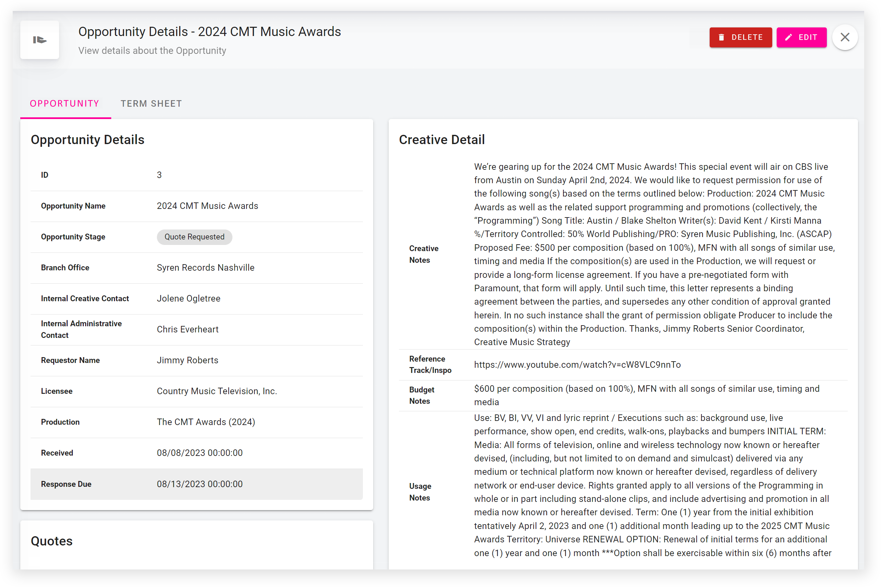Viewport: 881px width, 588px height.
Task: Click the Internal Creative Contact label
Action: [85, 298]
